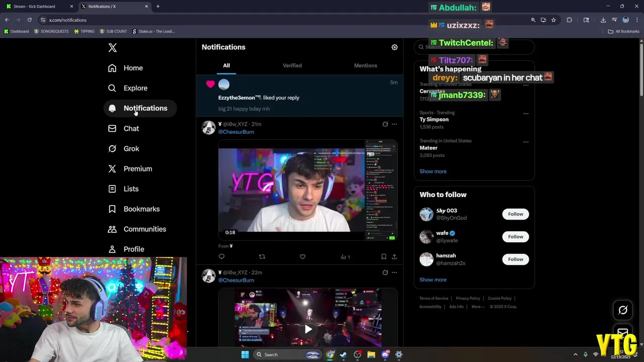Open the Mateer trending topic
The width and height of the screenshot is (644, 362).
point(428,148)
